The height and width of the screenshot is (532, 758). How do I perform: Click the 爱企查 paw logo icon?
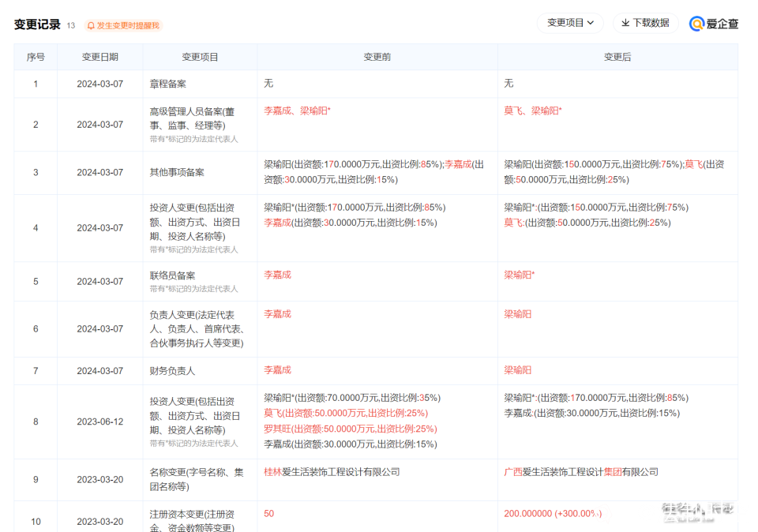pos(696,24)
